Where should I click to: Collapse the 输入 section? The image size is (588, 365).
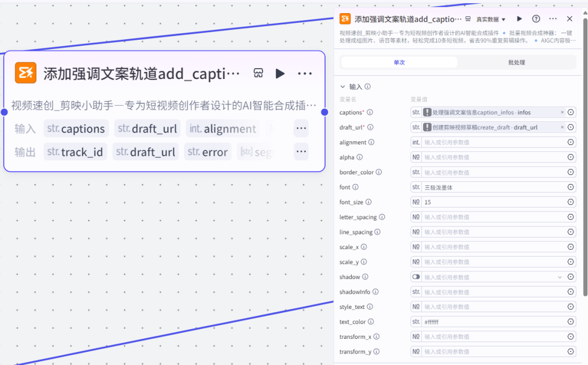(x=342, y=87)
